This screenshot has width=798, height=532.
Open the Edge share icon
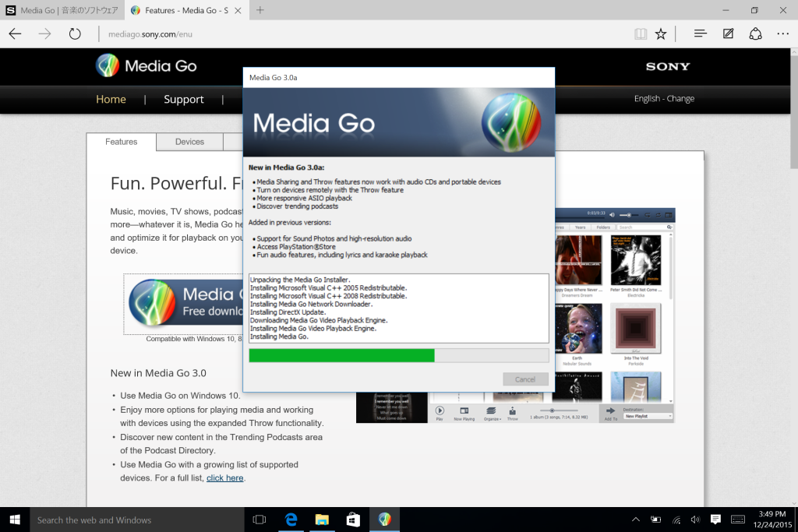tap(755, 33)
